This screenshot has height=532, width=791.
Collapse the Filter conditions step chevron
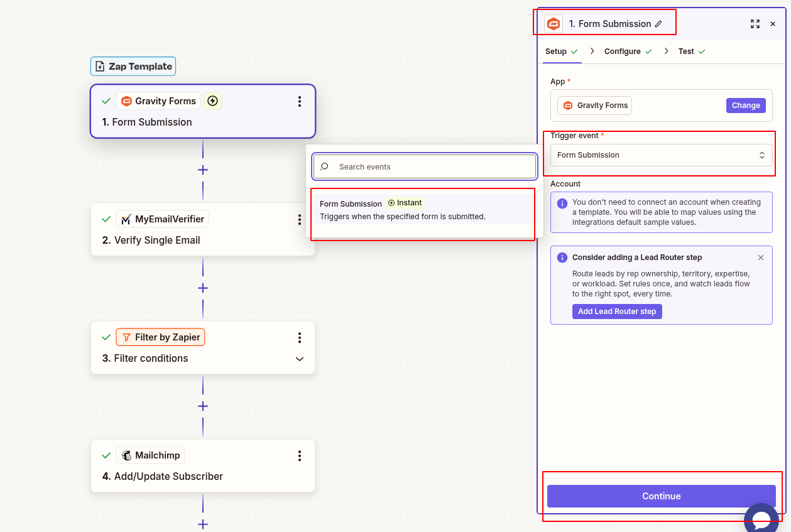(x=300, y=359)
